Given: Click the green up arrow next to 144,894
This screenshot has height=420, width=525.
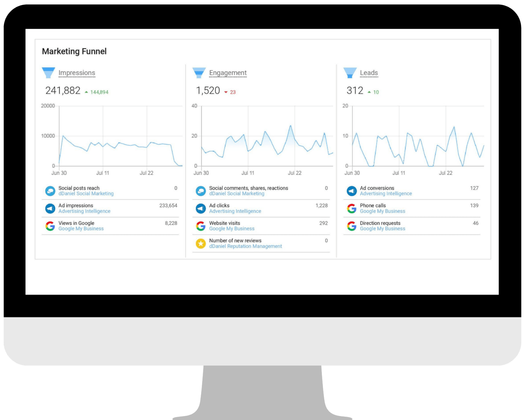Looking at the screenshot, I should (x=86, y=92).
